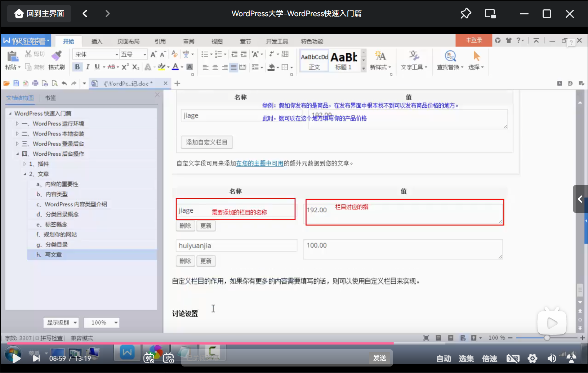Image resolution: width=588 pixels, height=373 pixels.
Task: Expand 1、插件 tree node
Action: pyautogui.click(x=24, y=164)
